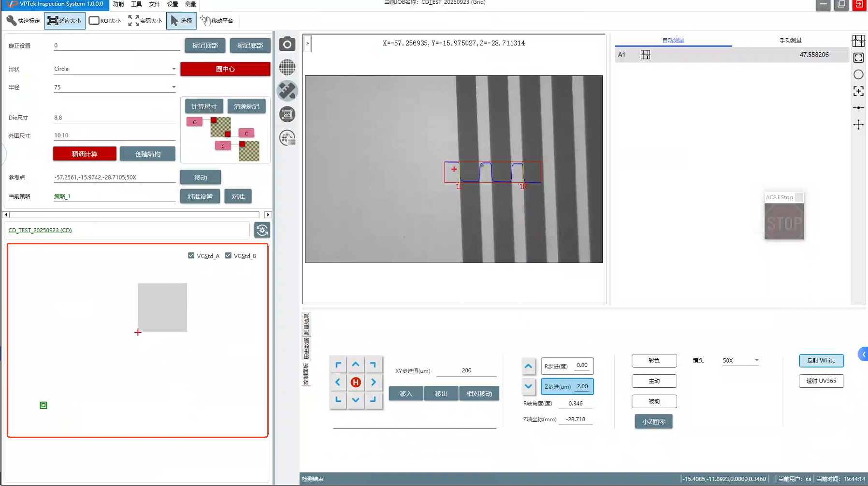Open the 文件 menu
This screenshot has width=868, height=486.
tap(154, 4)
